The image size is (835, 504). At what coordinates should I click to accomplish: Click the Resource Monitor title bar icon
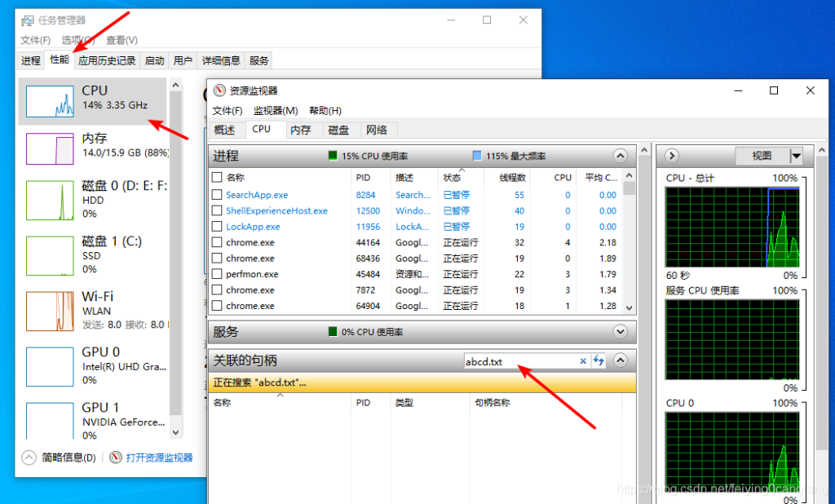[x=218, y=91]
